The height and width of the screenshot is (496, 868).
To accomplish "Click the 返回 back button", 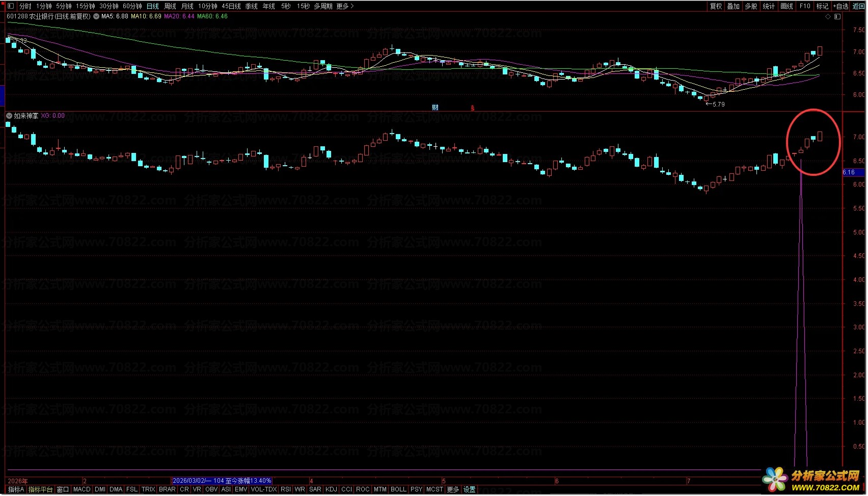I will [x=859, y=6].
